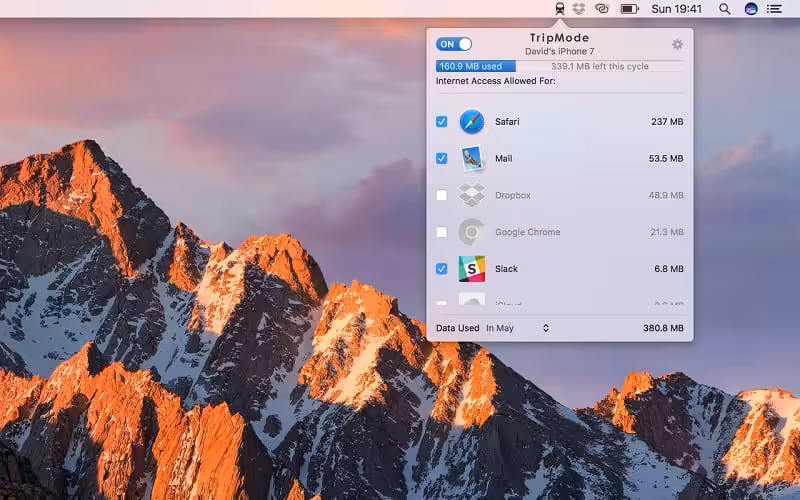The width and height of the screenshot is (800, 500).
Task: Open Siri from the menu bar
Action: pyautogui.click(x=751, y=9)
